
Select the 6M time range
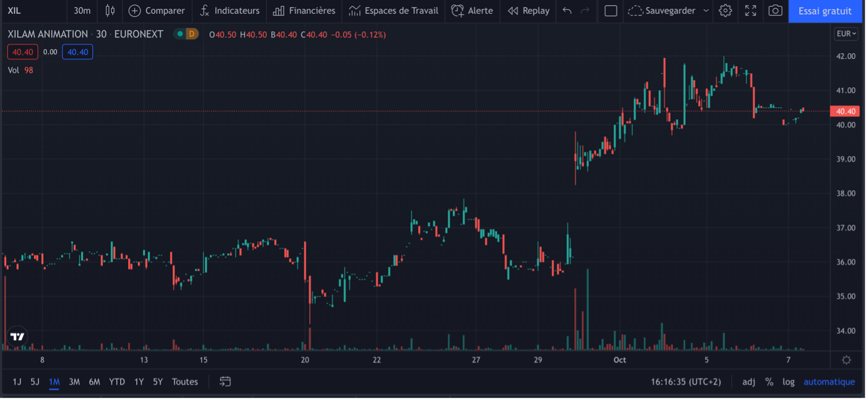94,382
